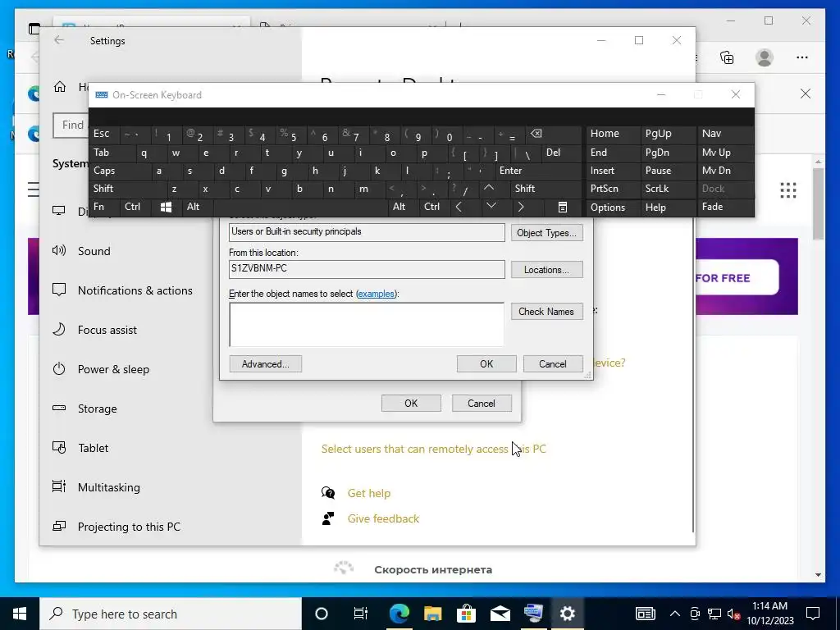The width and height of the screenshot is (840, 630).
Task: Click the Settings back arrow
Action: (59, 40)
